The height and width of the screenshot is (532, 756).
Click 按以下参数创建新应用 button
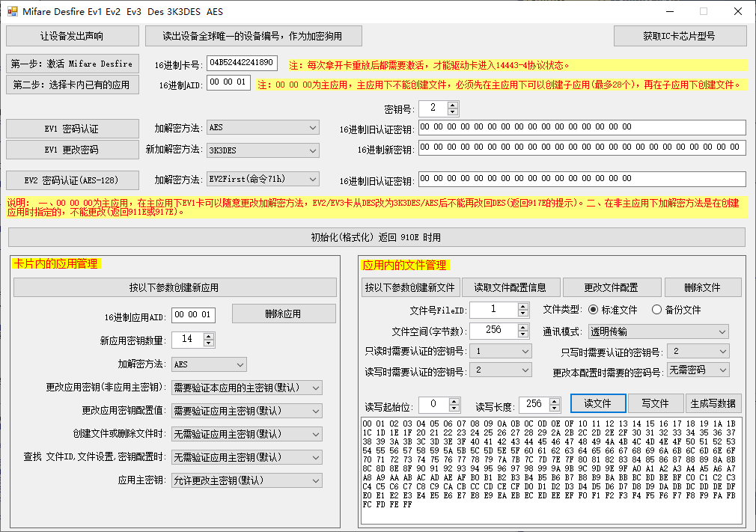point(174,287)
